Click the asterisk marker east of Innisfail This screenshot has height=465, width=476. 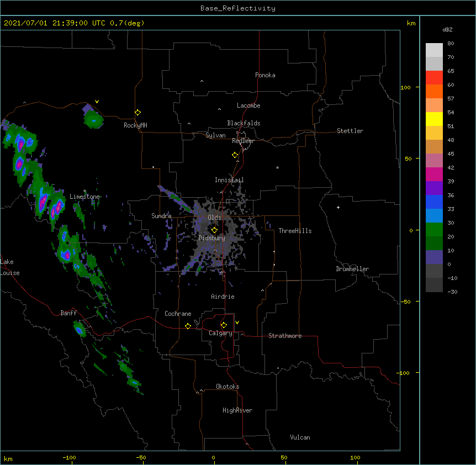pos(277,167)
